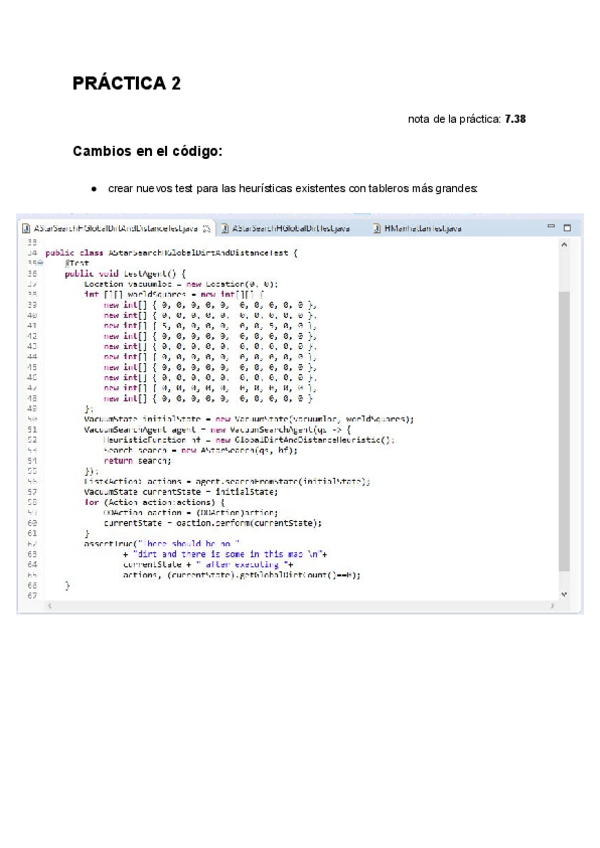
Task: Click the AStarSearchHGlobalDirtAndDistanceTest.java tab file icon
Action: pos(27,229)
